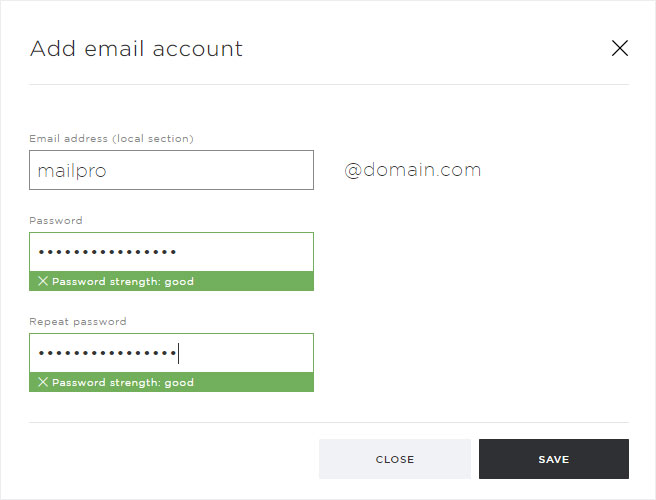Click inside the Password input field

tap(171, 252)
